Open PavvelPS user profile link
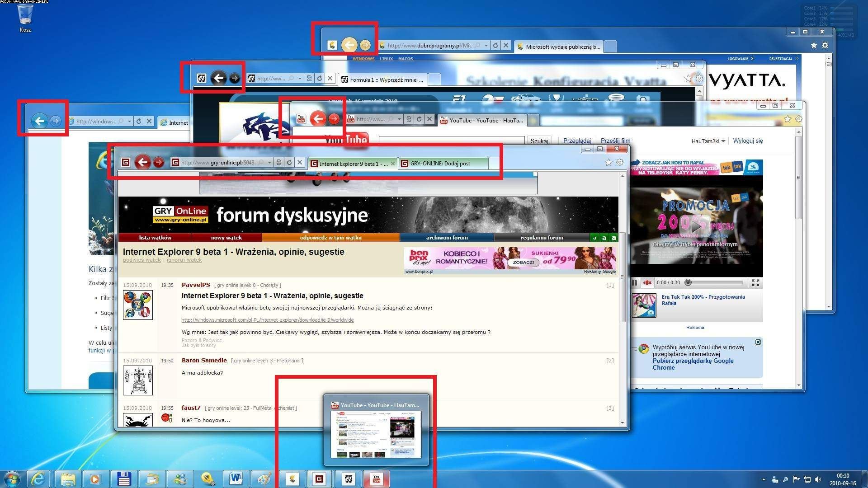The width and height of the screenshot is (868, 488). pyautogui.click(x=196, y=285)
